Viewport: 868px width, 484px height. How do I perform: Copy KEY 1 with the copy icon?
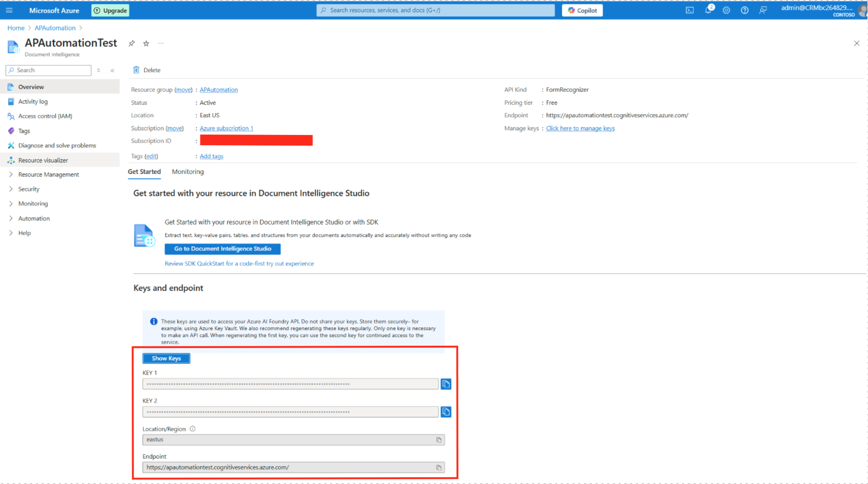click(x=445, y=384)
